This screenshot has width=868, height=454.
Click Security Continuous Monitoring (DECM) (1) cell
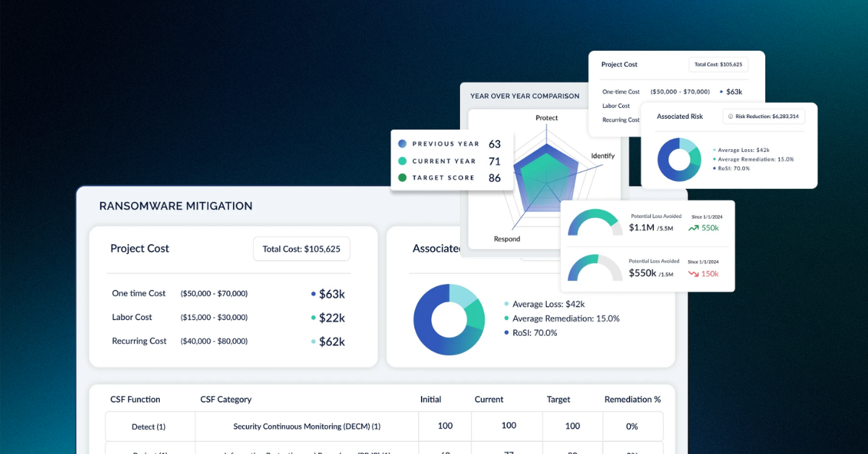(x=307, y=426)
